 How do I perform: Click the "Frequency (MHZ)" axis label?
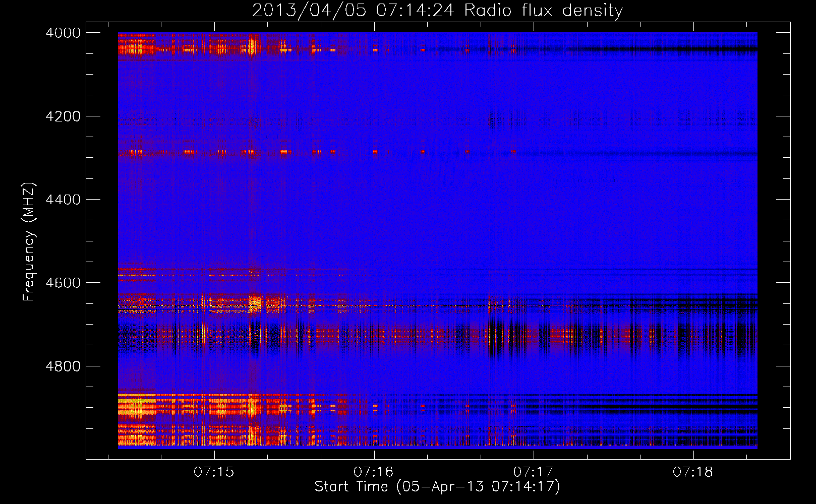coord(29,242)
